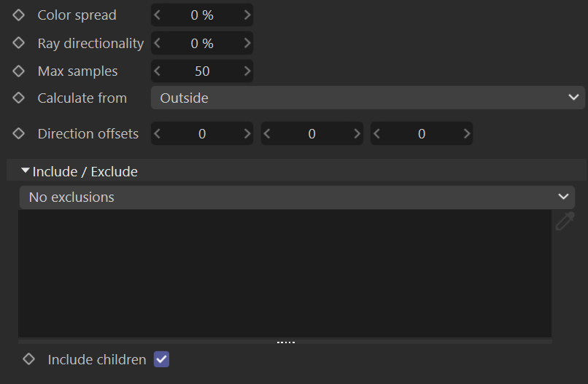Image resolution: width=588 pixels, height=384 pixels.
Task: Click the exclusion list resize handle dots
Action: (286, 342)
